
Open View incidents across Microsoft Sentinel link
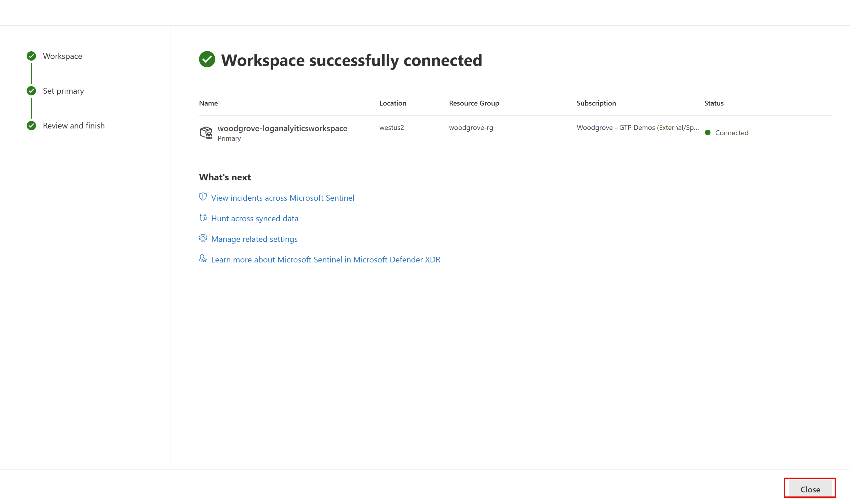(x=282, y=198)
